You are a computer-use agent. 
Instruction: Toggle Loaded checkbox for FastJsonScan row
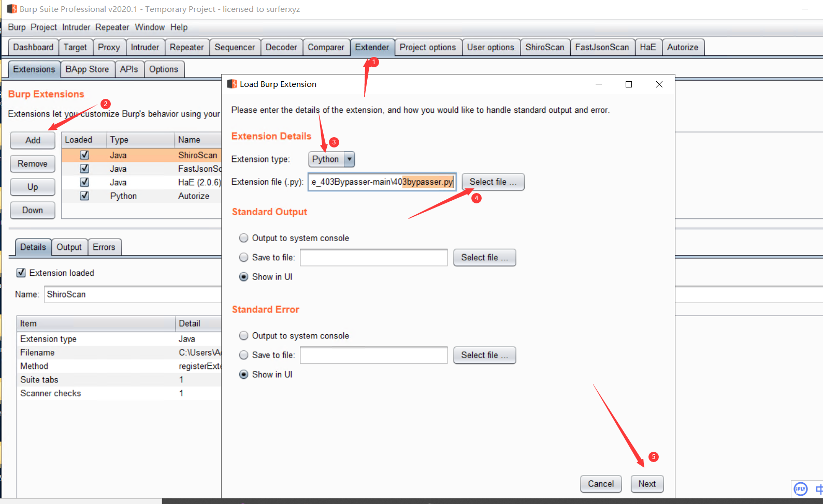(x=84, y=169)
